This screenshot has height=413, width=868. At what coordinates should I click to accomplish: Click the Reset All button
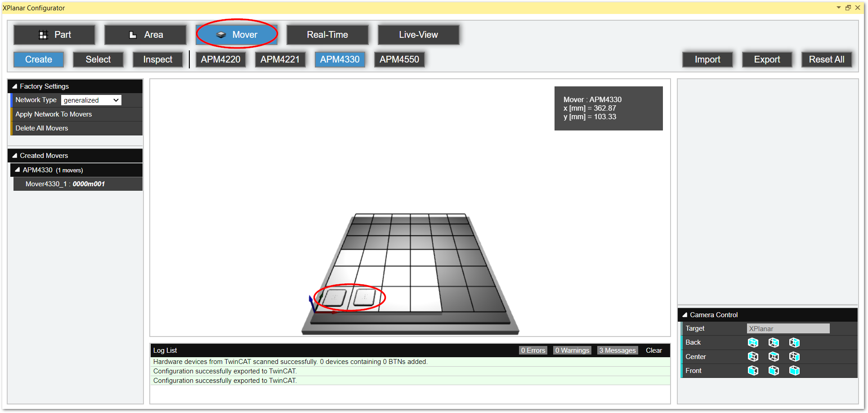click(827, 59)
